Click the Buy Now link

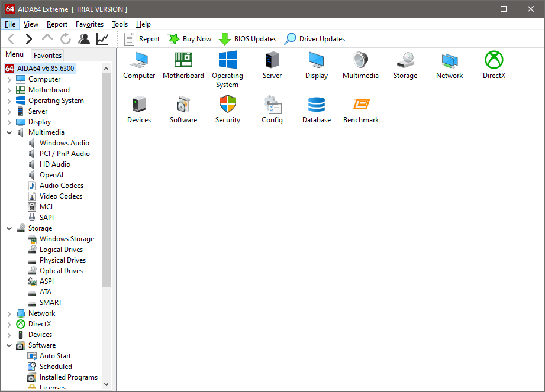click(195, 38)
